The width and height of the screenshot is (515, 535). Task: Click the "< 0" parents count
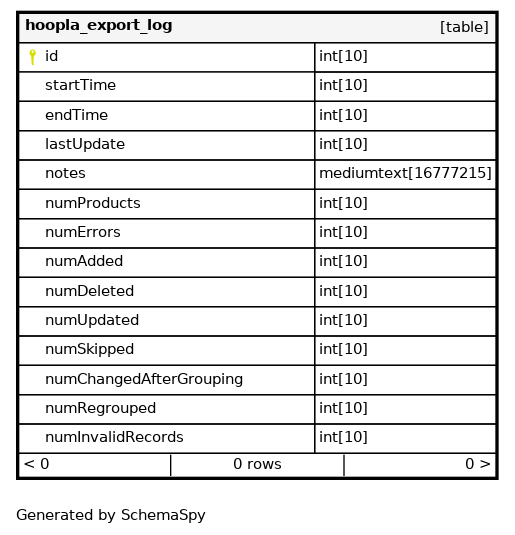tap(37, 464)
